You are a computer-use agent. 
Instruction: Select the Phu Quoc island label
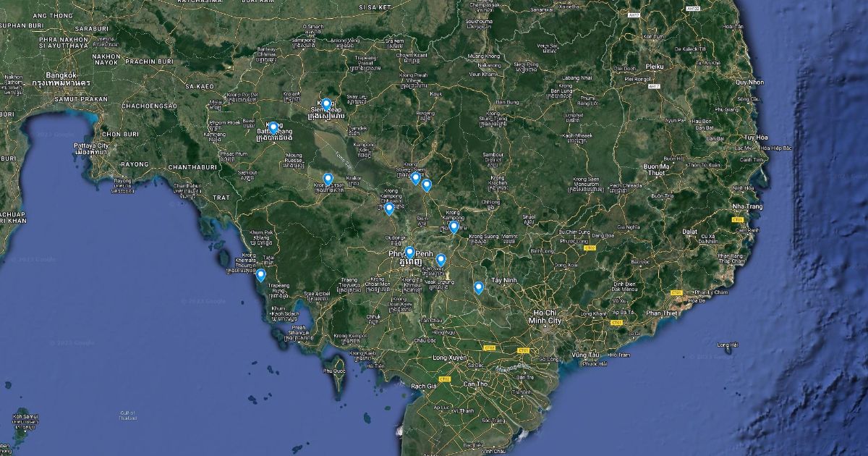point(336,370)
